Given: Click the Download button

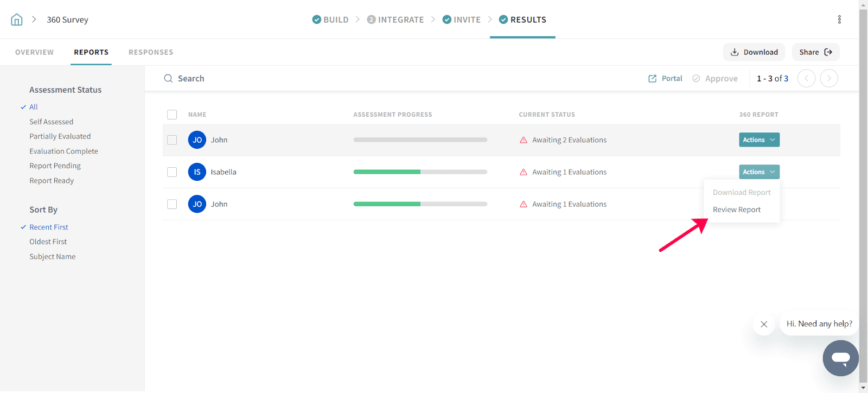Looking at the screenshot, I should coord(754,52).
